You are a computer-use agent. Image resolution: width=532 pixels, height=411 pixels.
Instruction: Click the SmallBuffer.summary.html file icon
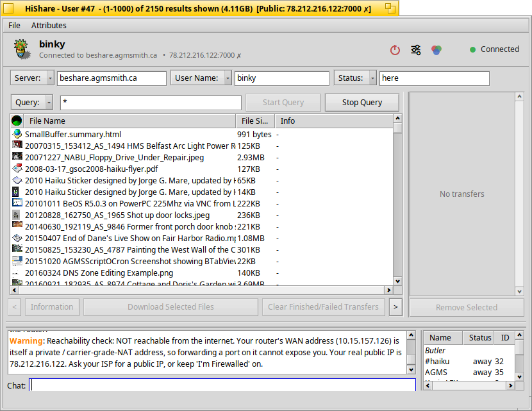coord(17,134)
